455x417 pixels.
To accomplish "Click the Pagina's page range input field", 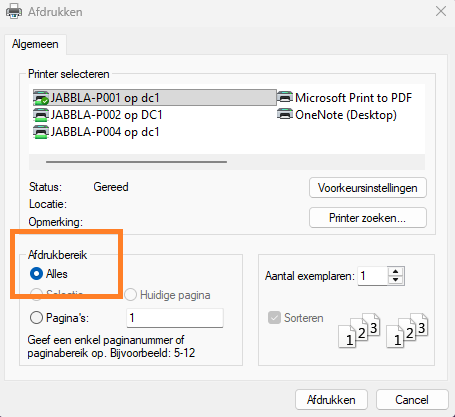I will click(x=175, y=318).
